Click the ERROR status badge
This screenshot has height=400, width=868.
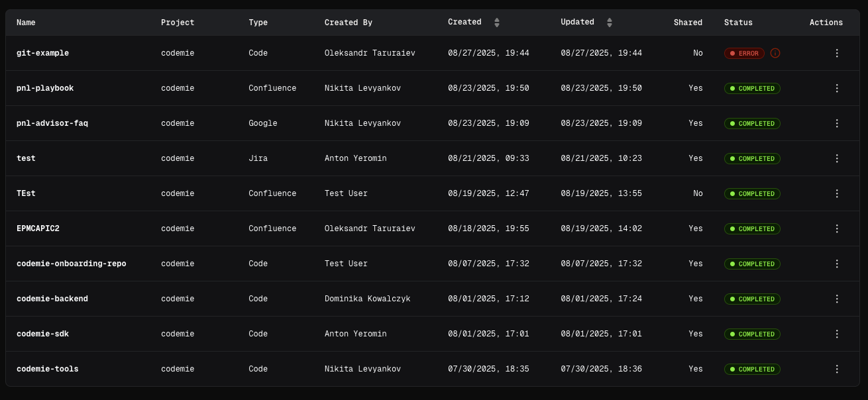point(744,53)
